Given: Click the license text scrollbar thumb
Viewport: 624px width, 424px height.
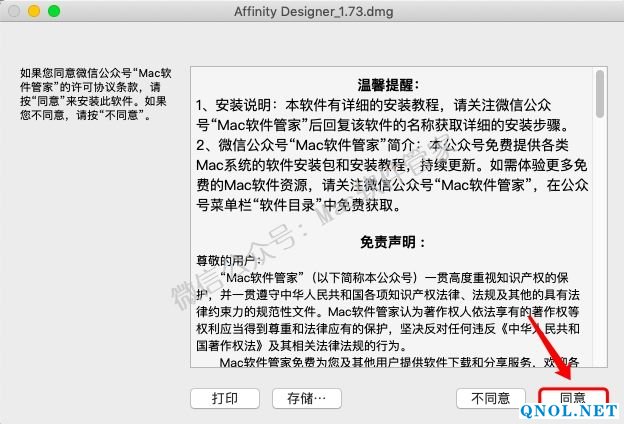Looking at the screenshot, I should point(600,97).
